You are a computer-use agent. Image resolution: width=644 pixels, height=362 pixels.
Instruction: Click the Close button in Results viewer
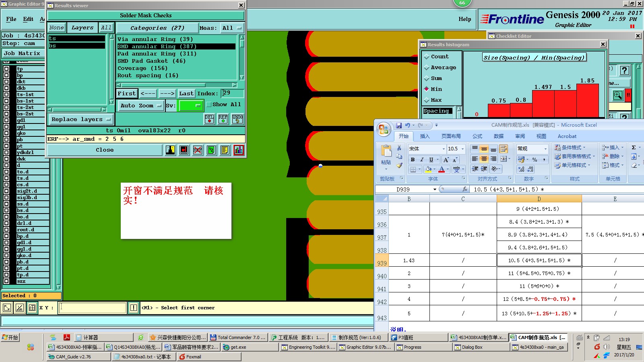click(x=105, y=150)
